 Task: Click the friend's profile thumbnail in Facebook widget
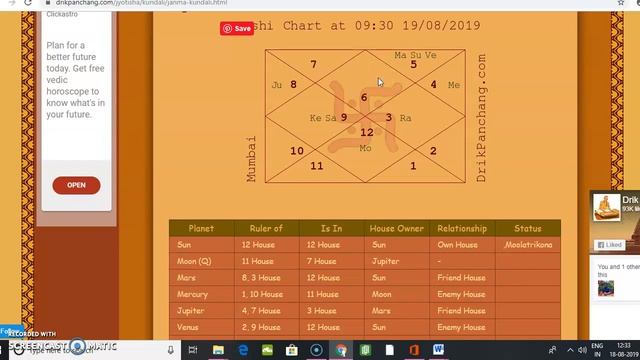[606, 288]
